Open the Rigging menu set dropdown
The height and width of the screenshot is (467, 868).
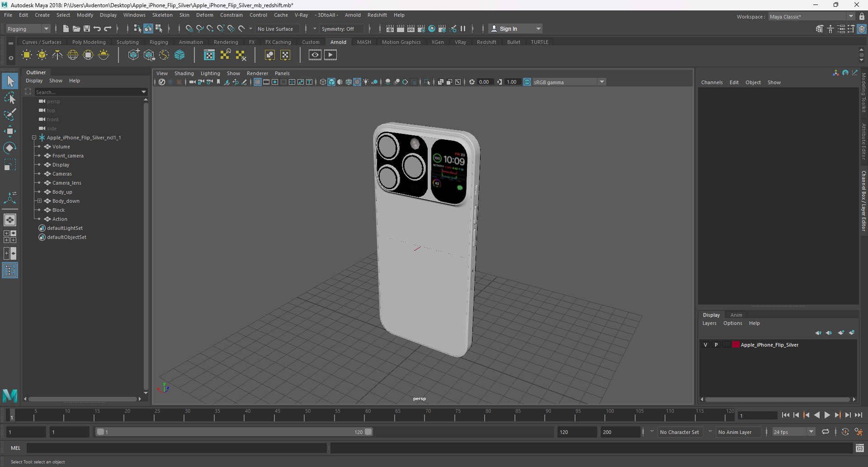(28, 29)
